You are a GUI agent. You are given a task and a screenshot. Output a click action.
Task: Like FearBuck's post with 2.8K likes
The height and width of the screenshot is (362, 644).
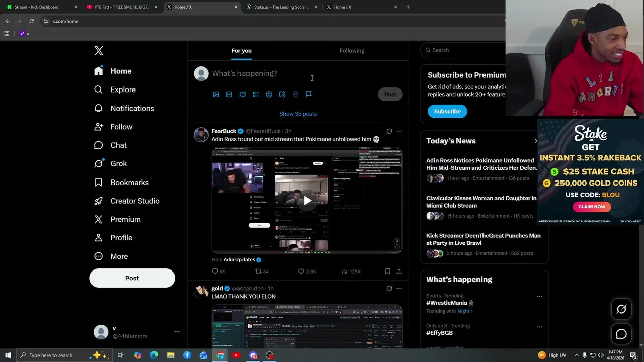(307, 271)
